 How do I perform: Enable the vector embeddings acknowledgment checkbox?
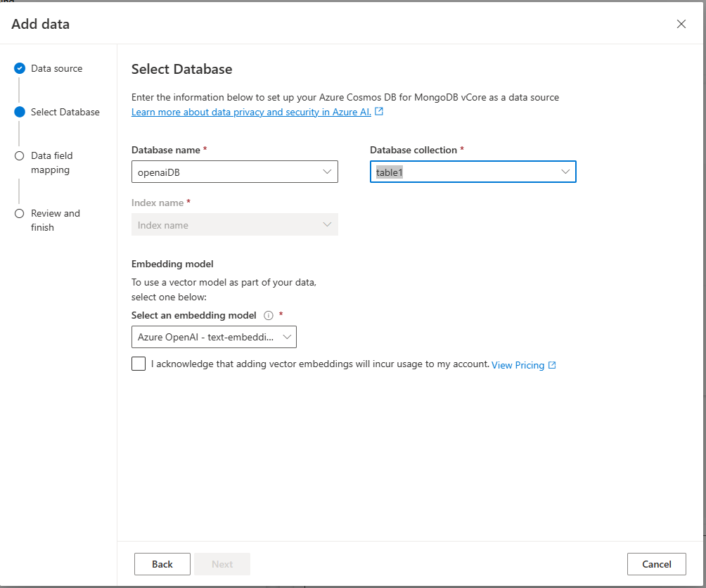138,363
